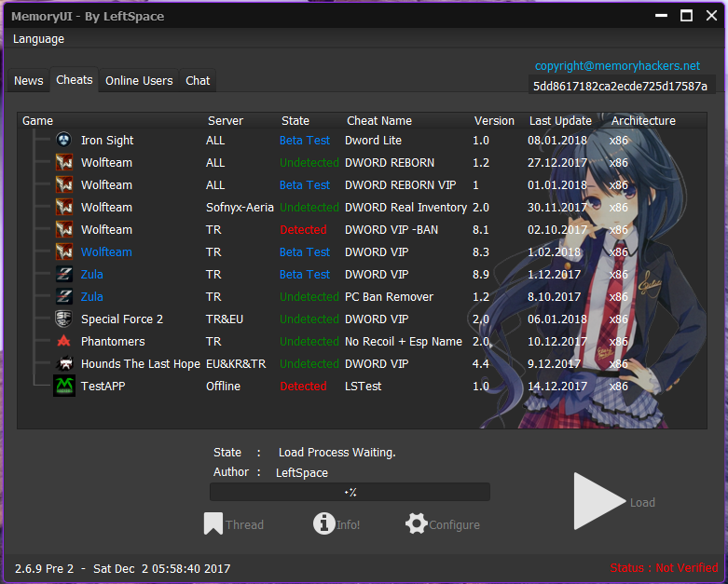Click DWORD Real Inventory cheat name
Image resolution: width=728 pixels, height=584 pixels.
[405, 208]
